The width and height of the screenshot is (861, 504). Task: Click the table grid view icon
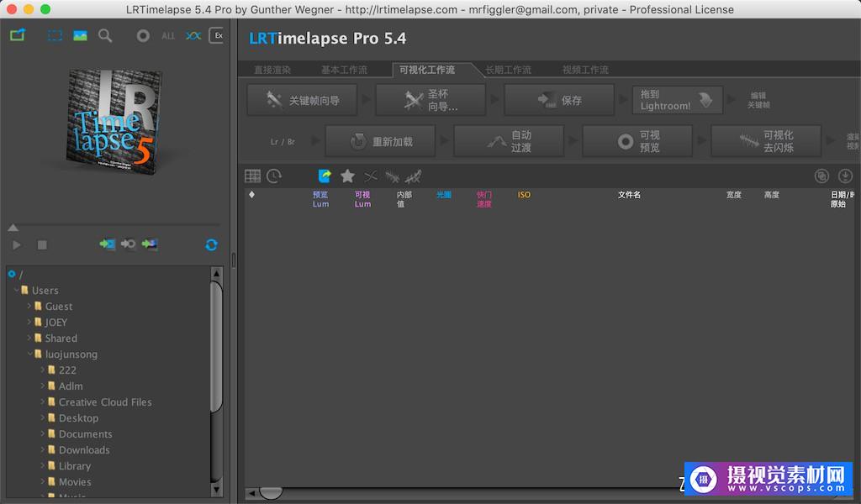click(x=252, y=176)
